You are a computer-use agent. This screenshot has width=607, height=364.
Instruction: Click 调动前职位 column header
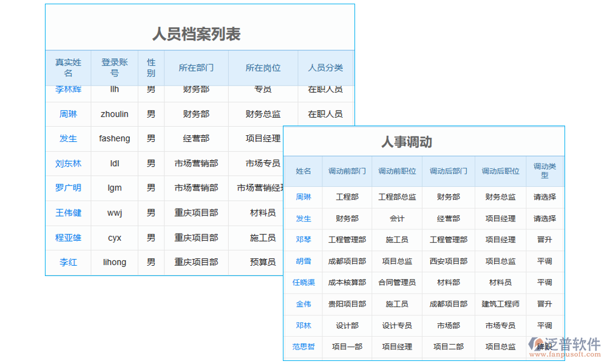coord(397,171)
